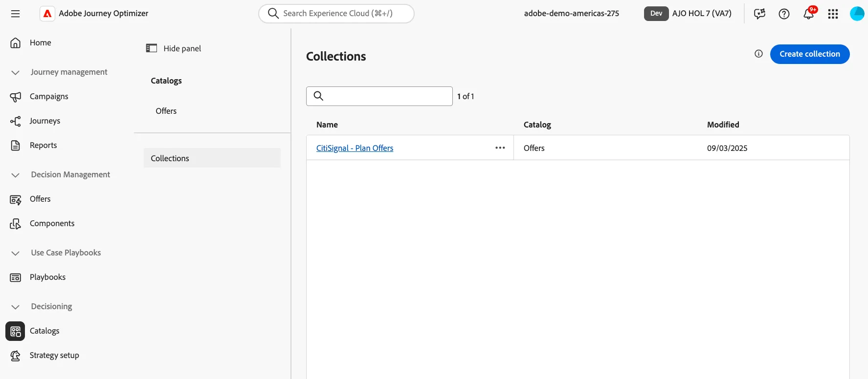Click the Modified column header

click(x=723, y=125)
